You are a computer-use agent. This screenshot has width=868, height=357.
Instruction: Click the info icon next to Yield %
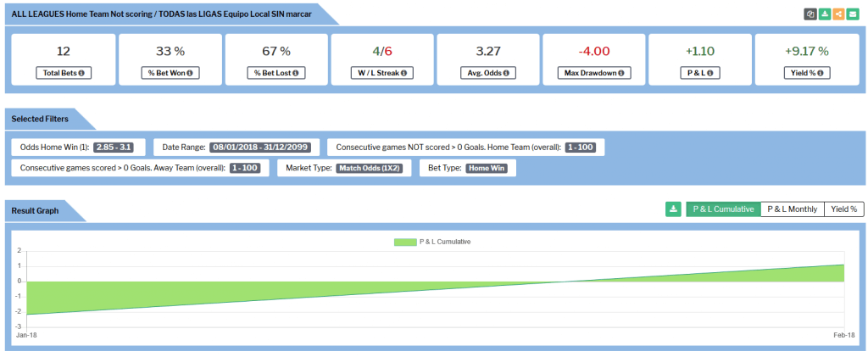(x=820, y=73)
